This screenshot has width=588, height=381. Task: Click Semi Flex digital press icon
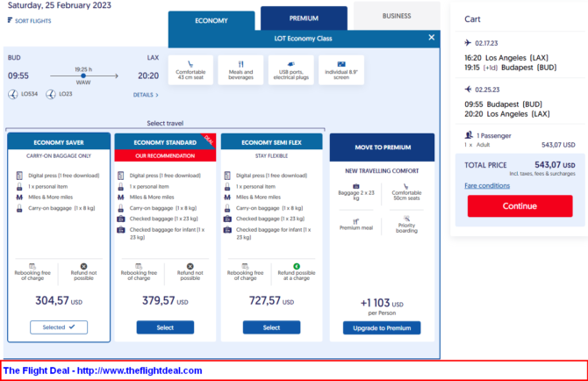click(x=227, y=175)
